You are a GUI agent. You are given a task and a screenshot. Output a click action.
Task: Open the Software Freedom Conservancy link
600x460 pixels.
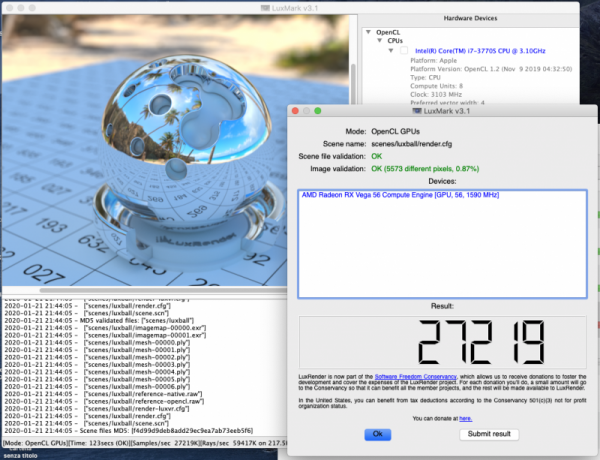(x=416, y=377)
